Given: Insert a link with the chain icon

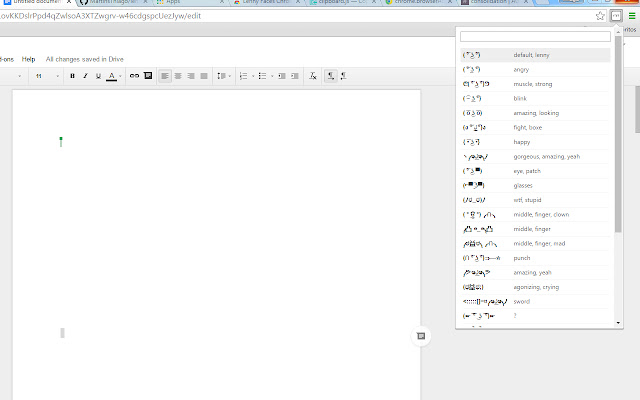Looking at the screenshot, I should [134, 76].
